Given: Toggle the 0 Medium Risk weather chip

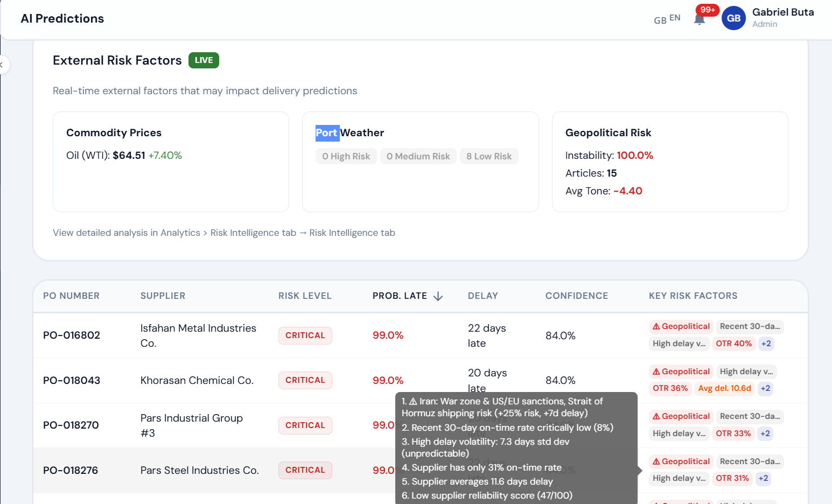Looking at the screenshot, I should point(418,156).
